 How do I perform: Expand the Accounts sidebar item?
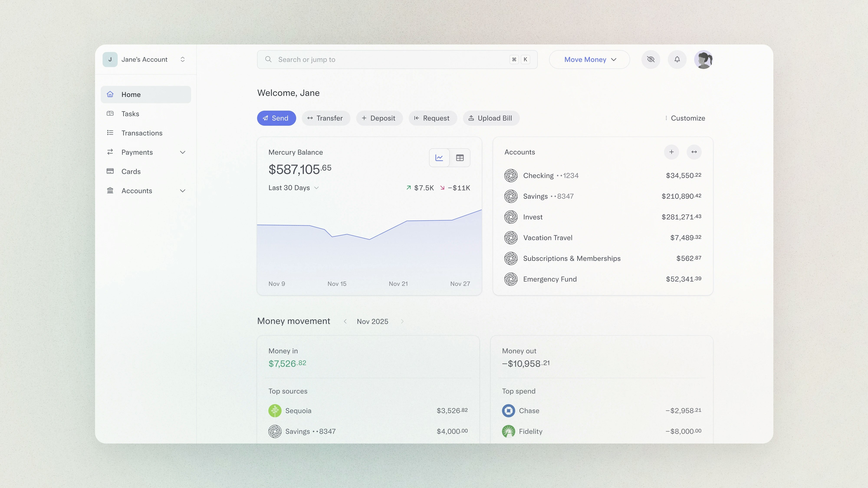182,191
